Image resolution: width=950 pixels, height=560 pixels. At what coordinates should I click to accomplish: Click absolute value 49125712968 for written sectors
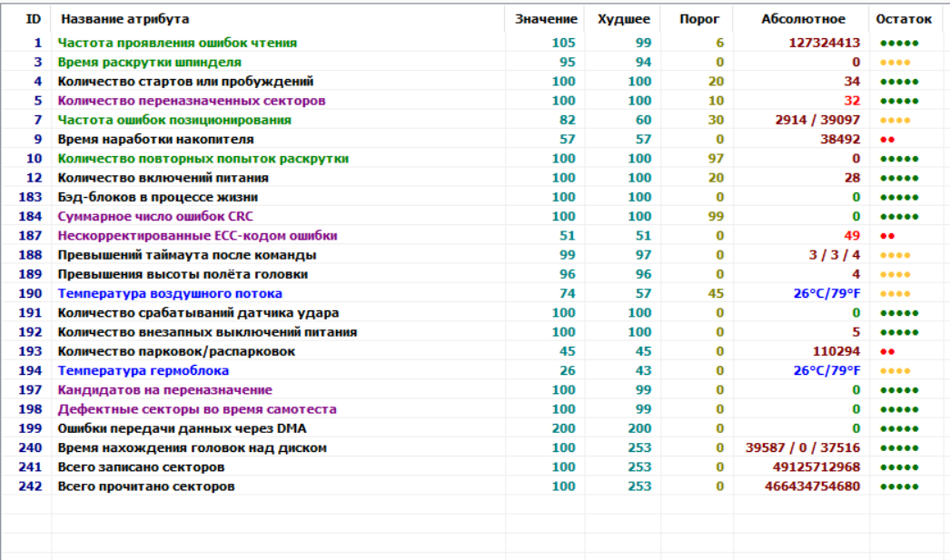[816, 467]
